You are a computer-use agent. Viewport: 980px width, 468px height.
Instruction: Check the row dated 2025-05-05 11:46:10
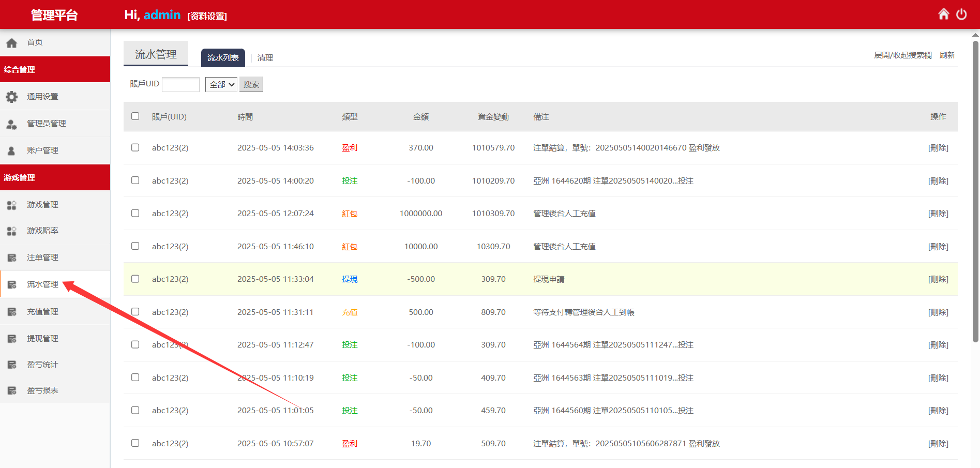135,246
